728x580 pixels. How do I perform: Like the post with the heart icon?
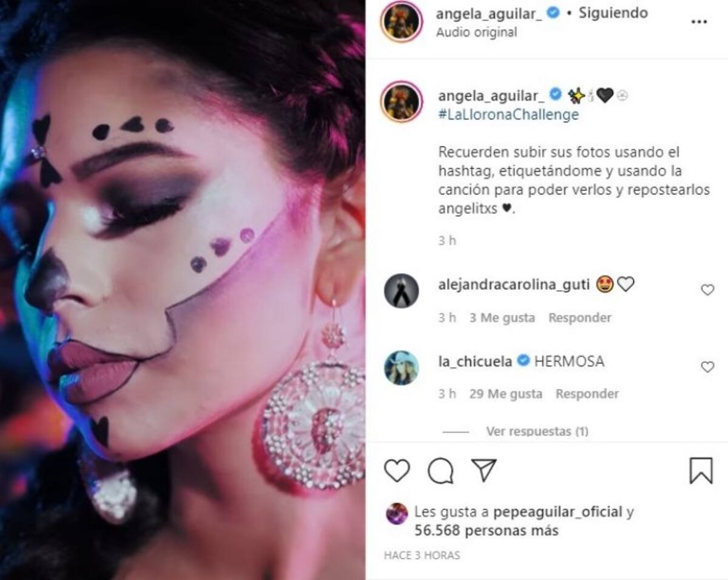pyautogui.click(x=397, y=471)
